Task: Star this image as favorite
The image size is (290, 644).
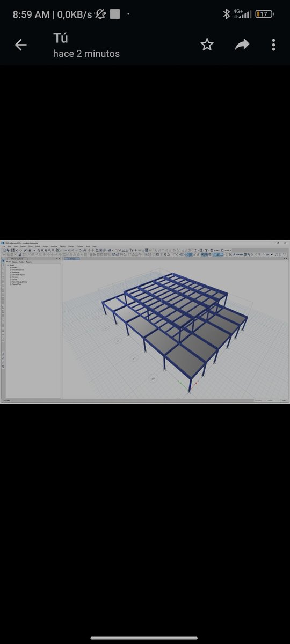Action: pyautogui.click(x=207, y=45)
